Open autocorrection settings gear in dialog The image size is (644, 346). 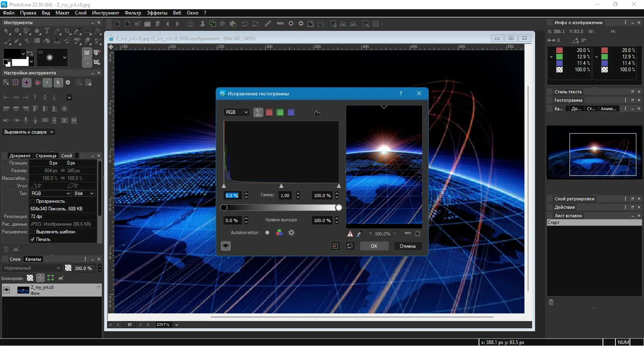pyautogui.click(x=291, y=233)
